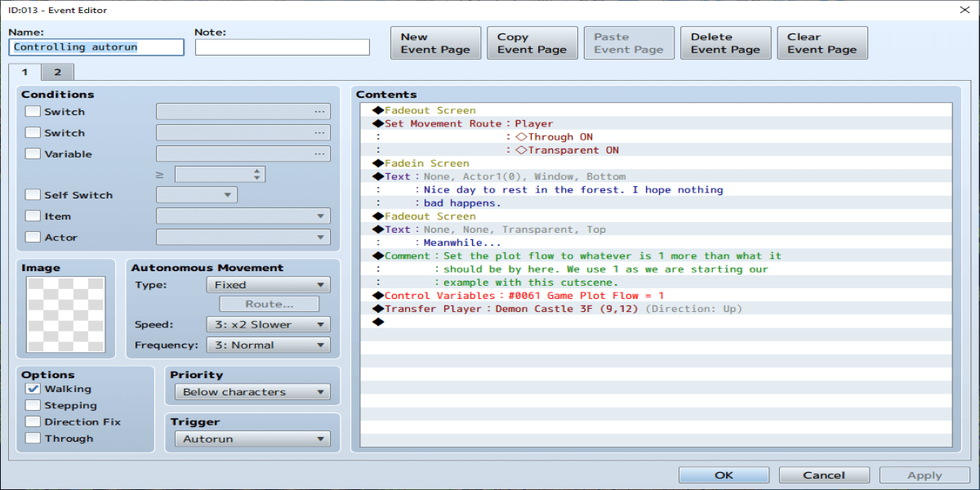
Task: Close the Event Editor window
Action: click(x=962, y=10)
